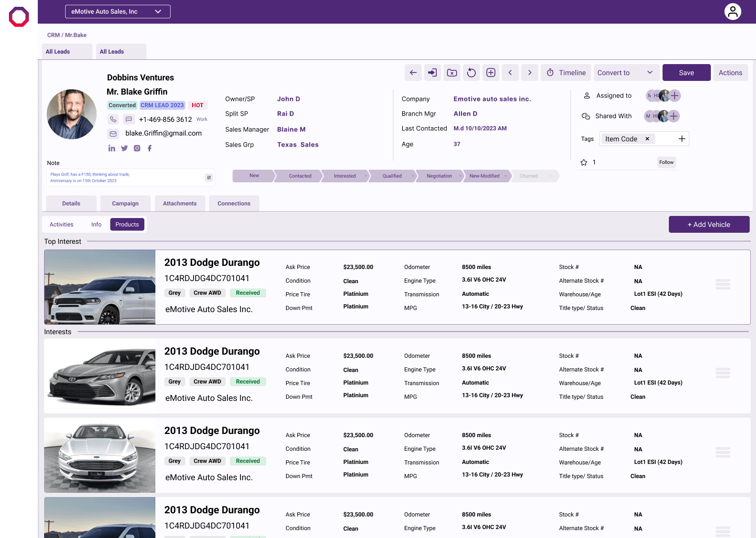Open the user profile avatar menu

click(733, 12)
